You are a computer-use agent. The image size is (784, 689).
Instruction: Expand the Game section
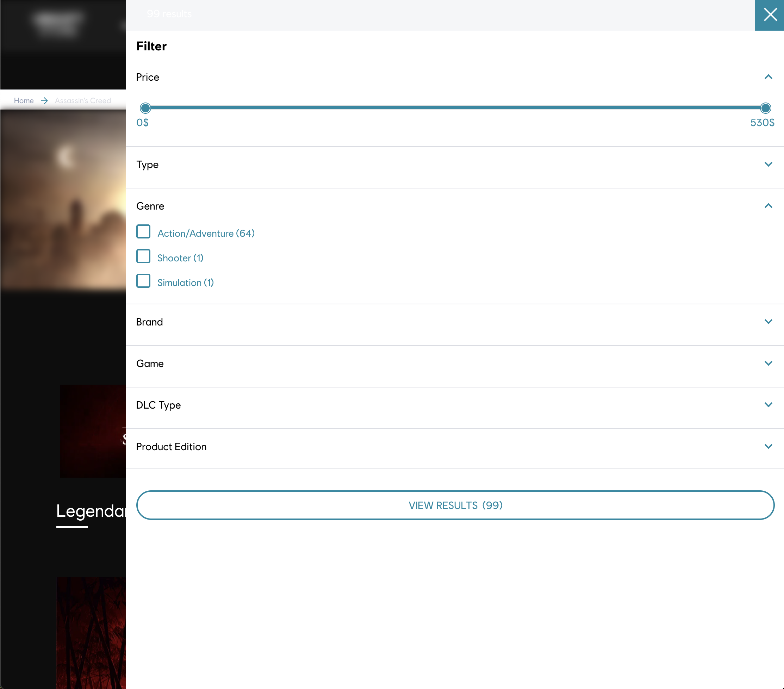[x=769, y=363]
